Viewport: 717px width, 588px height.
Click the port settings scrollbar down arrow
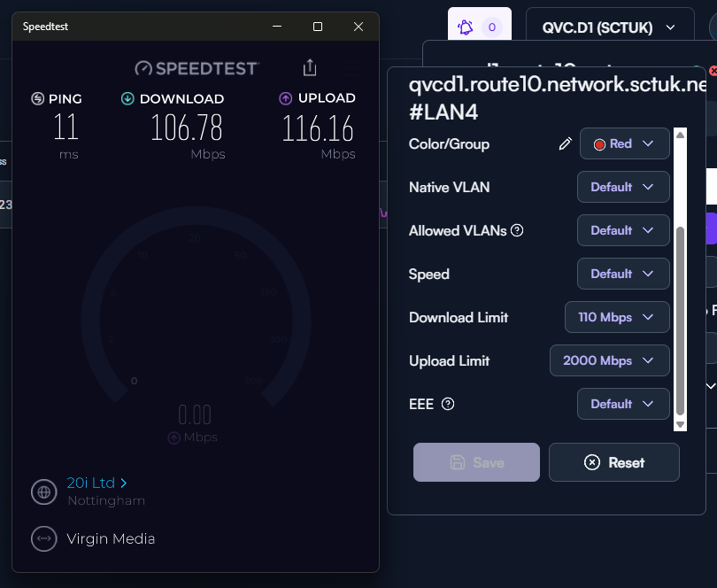(680, 425)
